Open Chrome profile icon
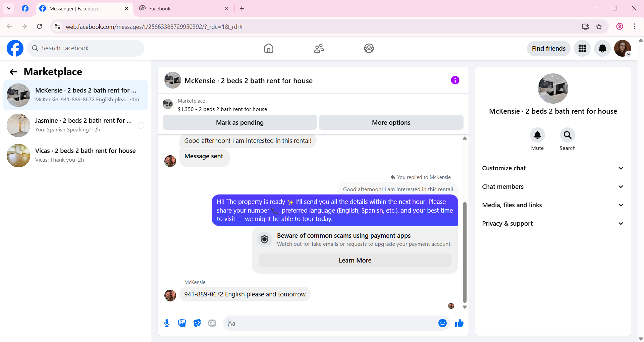Screen dimensions: 644x342 click(620, 26)
